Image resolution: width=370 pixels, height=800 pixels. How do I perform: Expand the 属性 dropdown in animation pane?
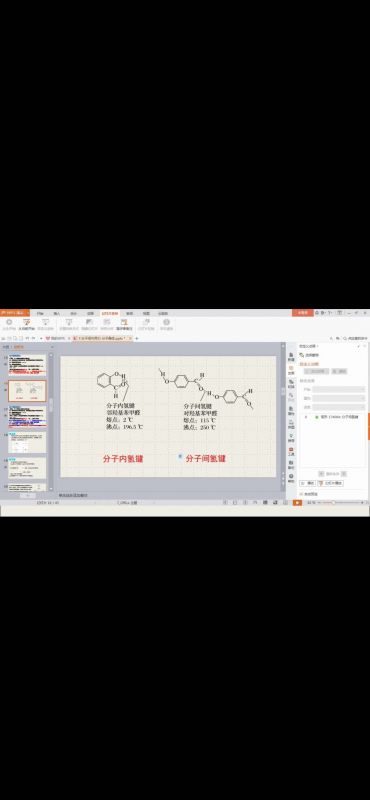(339, 398)
